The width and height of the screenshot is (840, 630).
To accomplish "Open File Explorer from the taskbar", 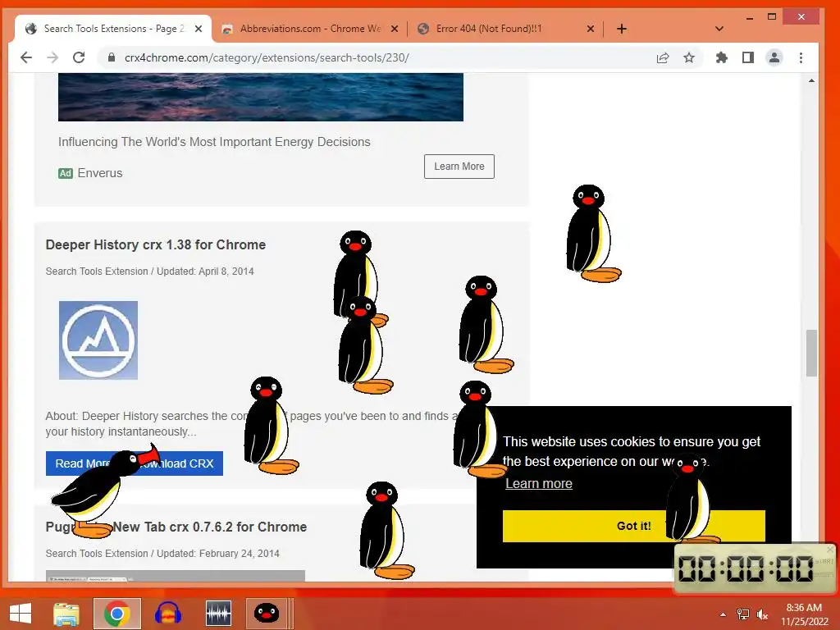I will (66, 614).
